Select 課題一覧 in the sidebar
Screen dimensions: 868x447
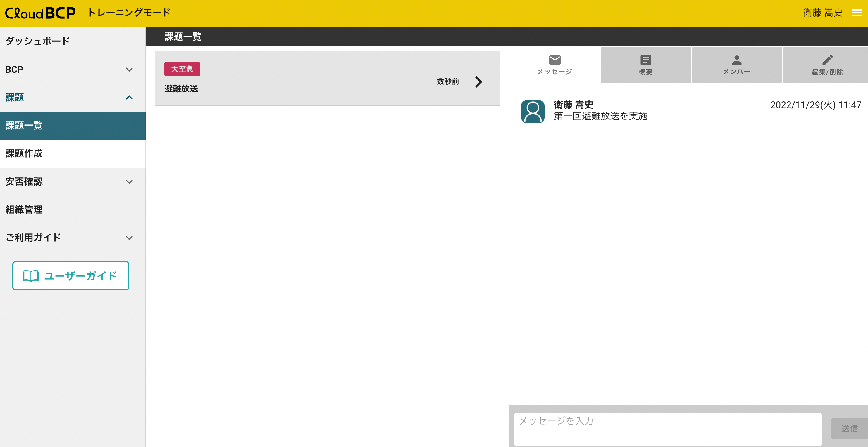click(24, 126)
